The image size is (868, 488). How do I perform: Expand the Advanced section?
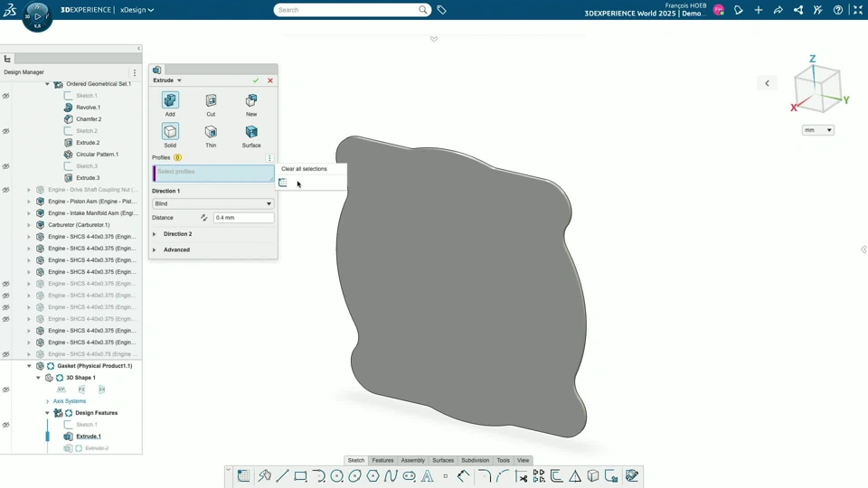pos(155,250)
